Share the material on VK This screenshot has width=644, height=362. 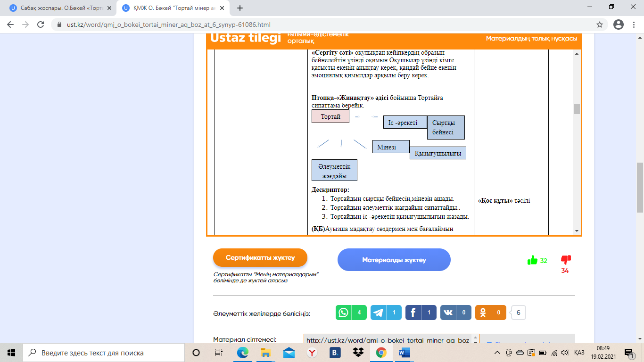click(448, 313)
